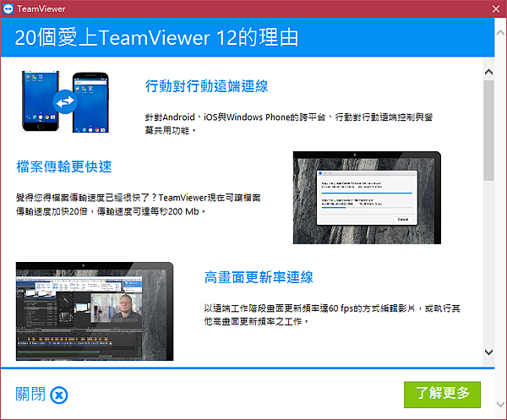Open the 高畫面更新率連線 heading

click(x=259, y=277)
